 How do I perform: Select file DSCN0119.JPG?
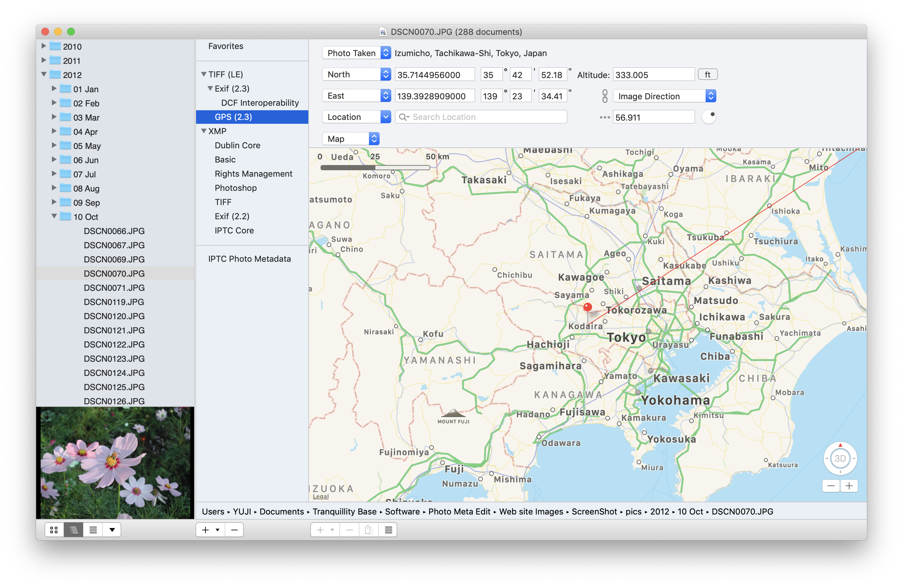114,302
